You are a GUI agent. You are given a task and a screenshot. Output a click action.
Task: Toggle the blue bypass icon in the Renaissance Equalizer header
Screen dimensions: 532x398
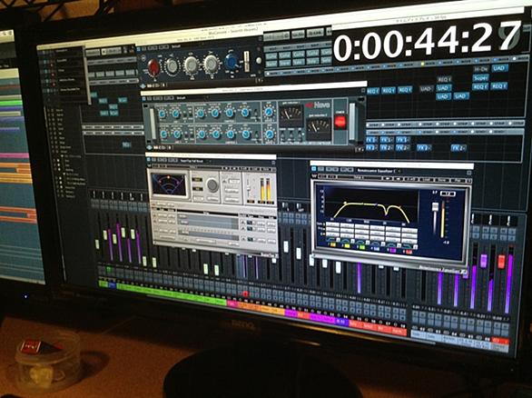(314, 169)
